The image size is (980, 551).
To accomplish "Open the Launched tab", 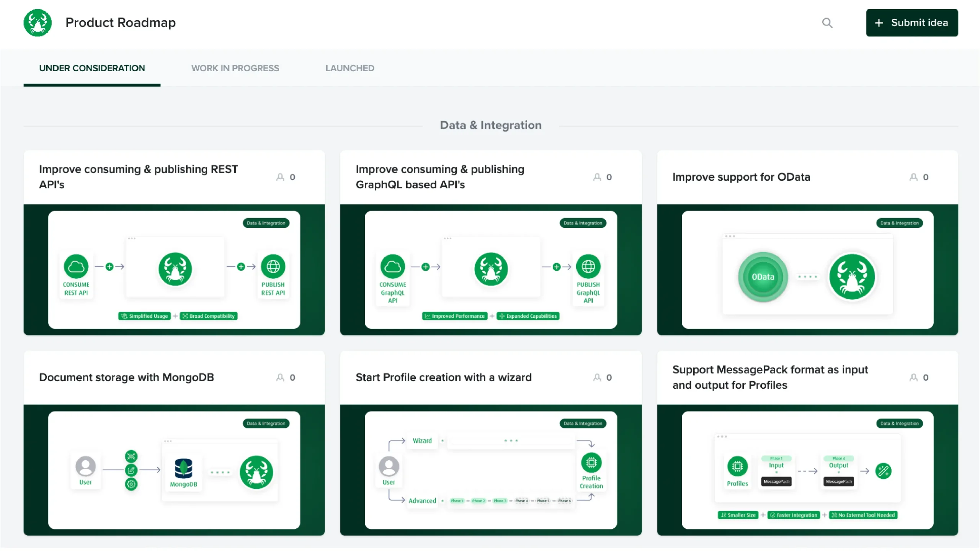I will [350, 68].
